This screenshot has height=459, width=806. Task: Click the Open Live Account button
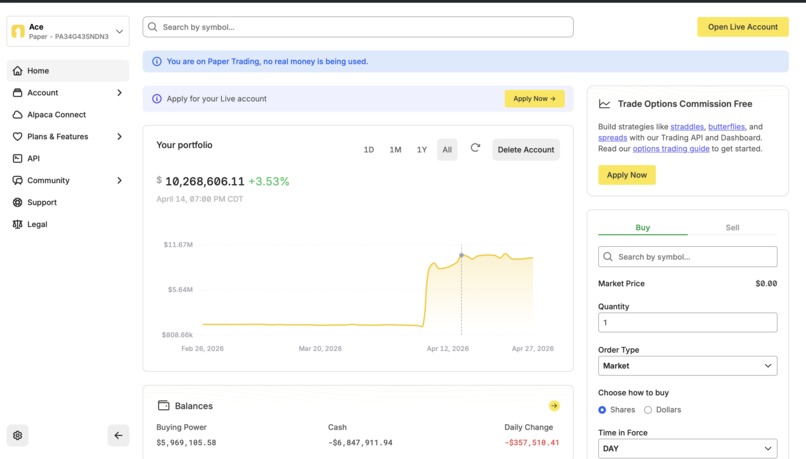coord(743,27)
